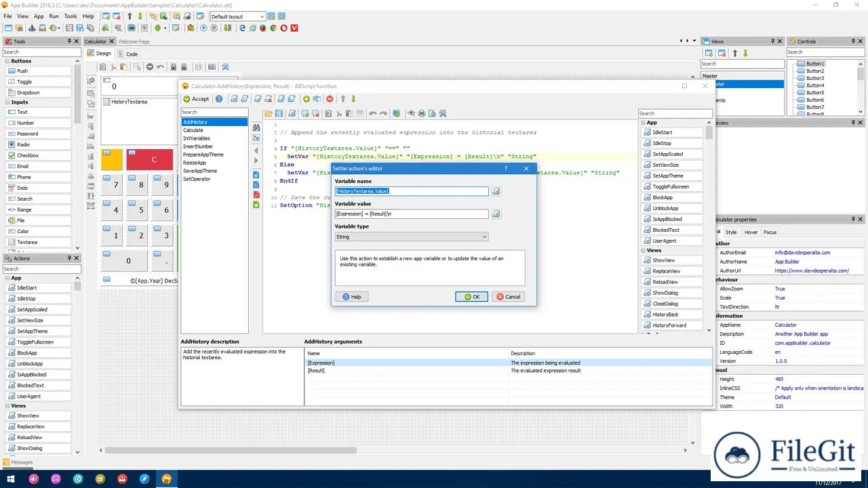Launch in Chrome browser icon
The height and width of the screenshot is (488, 868).
pyautogui.click(x=273, y=28)
